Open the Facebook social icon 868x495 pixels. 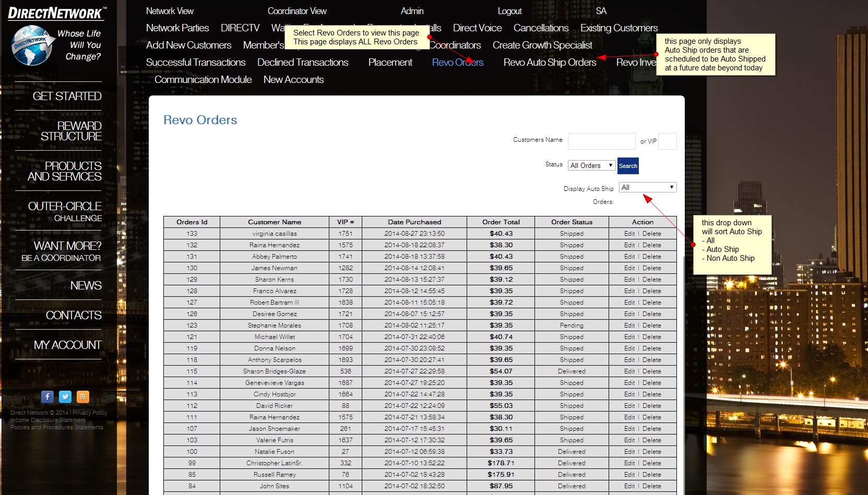click(x=47, y=397)
